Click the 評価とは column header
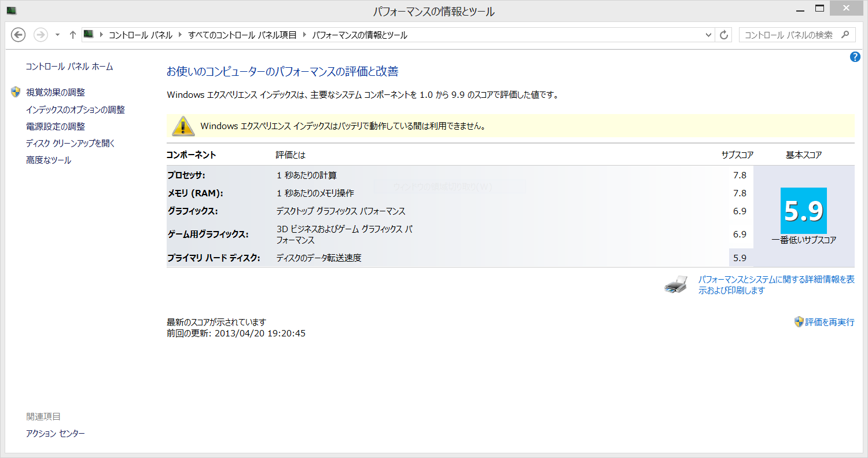 [290, 155]
